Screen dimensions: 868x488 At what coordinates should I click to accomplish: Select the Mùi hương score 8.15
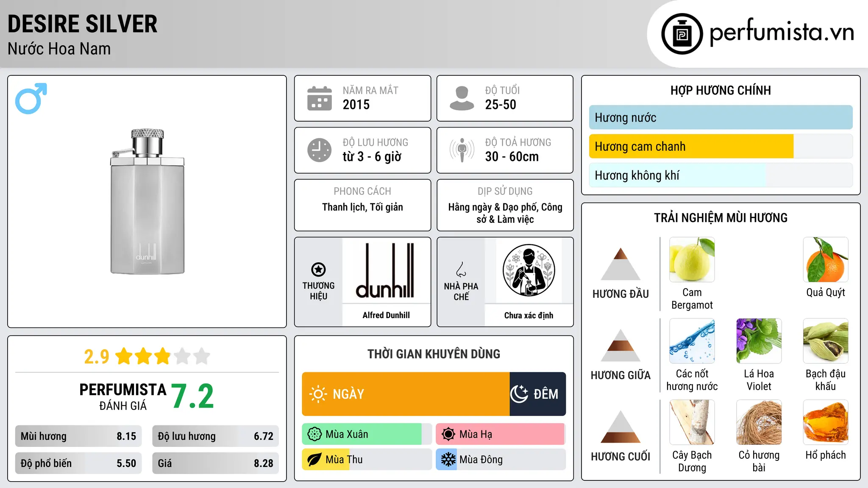[126, 436]
